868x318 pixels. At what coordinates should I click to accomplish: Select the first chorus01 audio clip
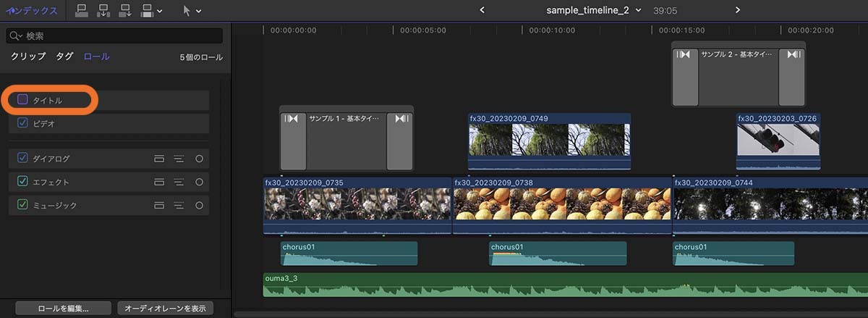pos(349,254)
